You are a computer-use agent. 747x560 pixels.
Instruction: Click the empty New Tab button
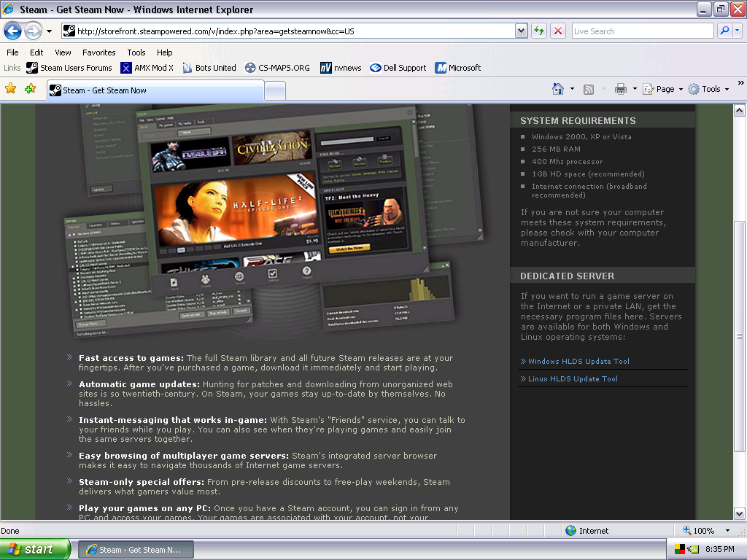click(x=275, y=91)
